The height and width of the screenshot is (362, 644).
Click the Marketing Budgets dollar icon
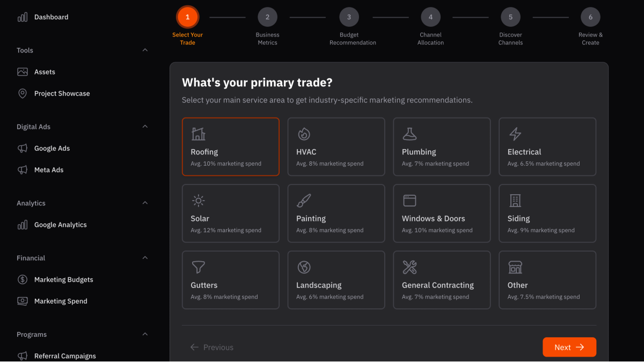[23, 279]
